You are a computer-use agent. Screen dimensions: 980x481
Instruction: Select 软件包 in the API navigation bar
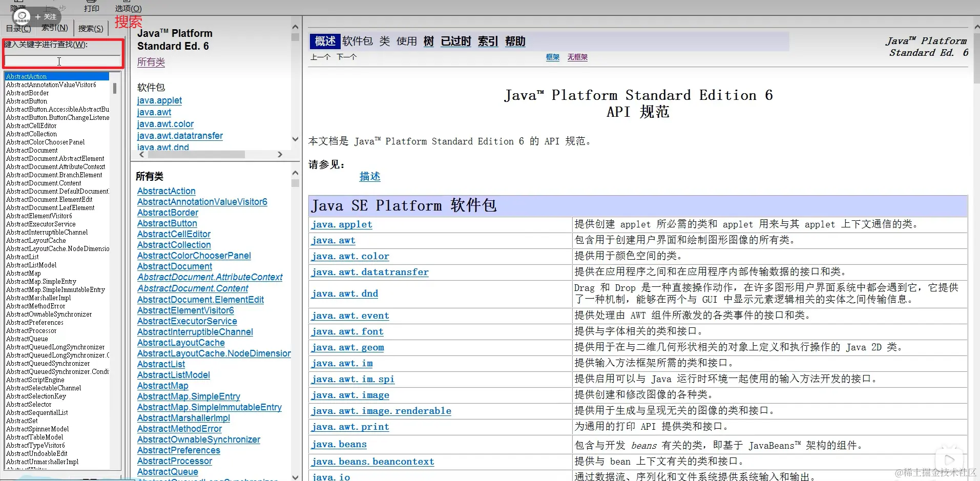point(358,41)
